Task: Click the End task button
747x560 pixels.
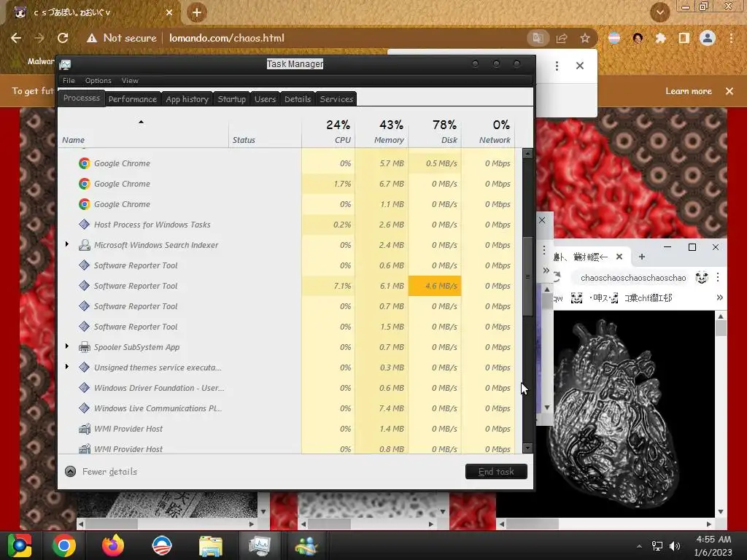Action: (496, 472)
